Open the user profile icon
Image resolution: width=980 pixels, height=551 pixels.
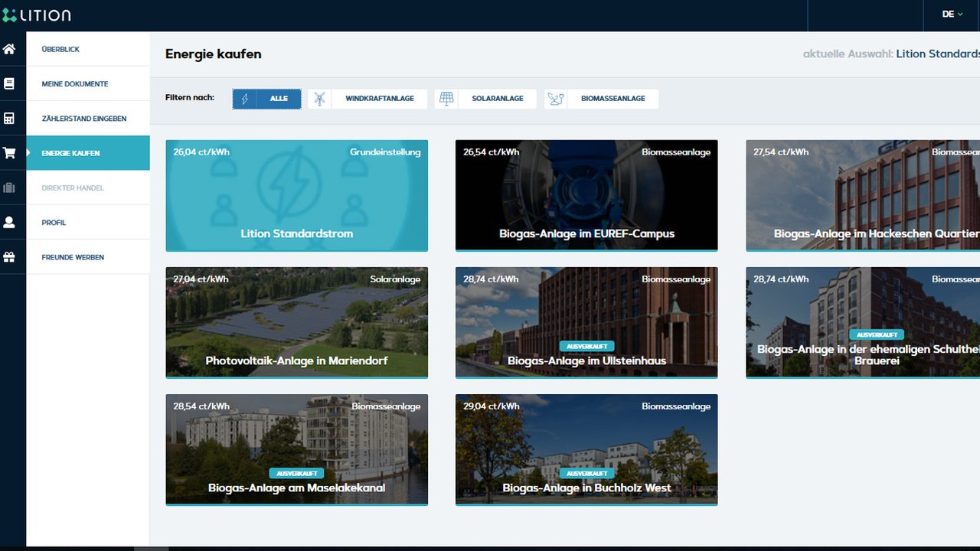[9, 223]
